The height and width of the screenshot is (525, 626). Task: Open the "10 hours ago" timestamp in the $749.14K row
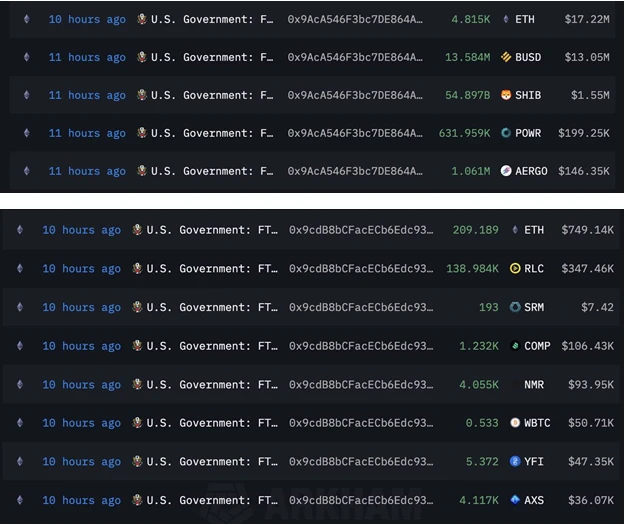pyautogui.click(x=81, y=230)
